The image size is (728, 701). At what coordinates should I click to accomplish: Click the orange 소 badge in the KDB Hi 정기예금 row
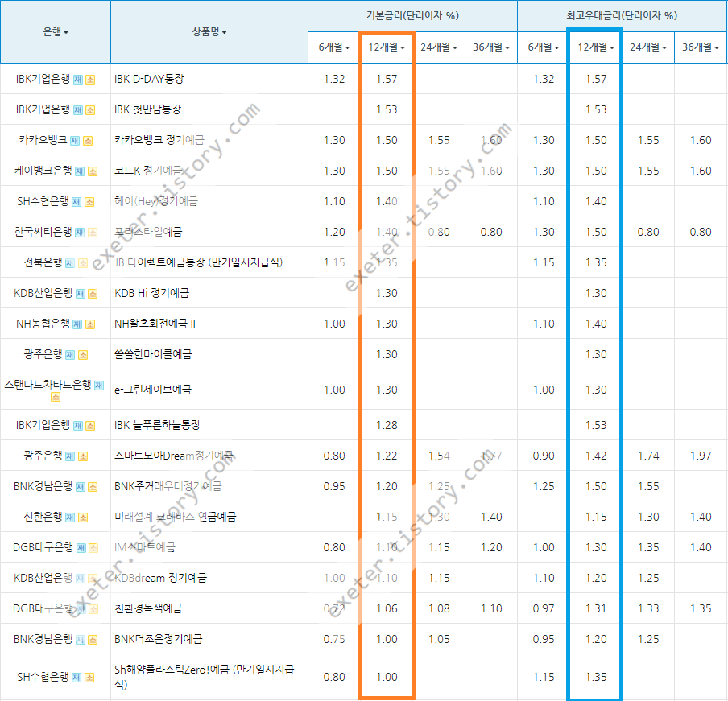coord(93,294)
